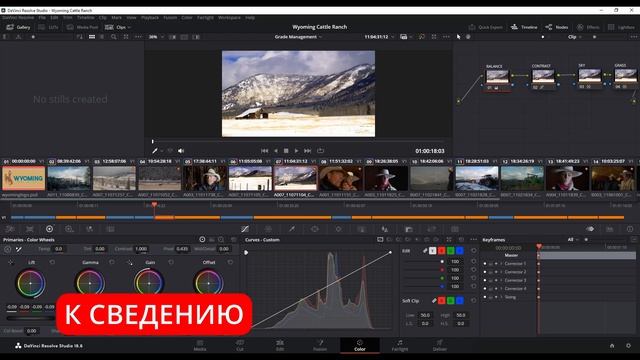This screenshot has width=640, height=360.
Task: Click the Quick Export button
Action: 486,27
